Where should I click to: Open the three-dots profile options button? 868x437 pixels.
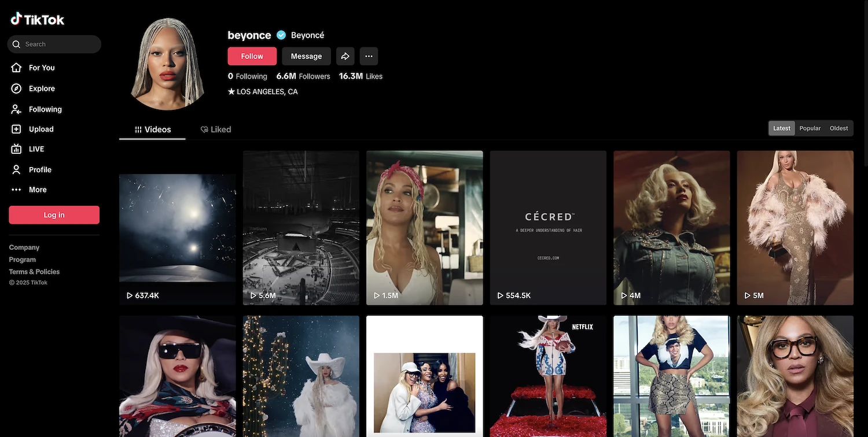(x=369, y=56)
